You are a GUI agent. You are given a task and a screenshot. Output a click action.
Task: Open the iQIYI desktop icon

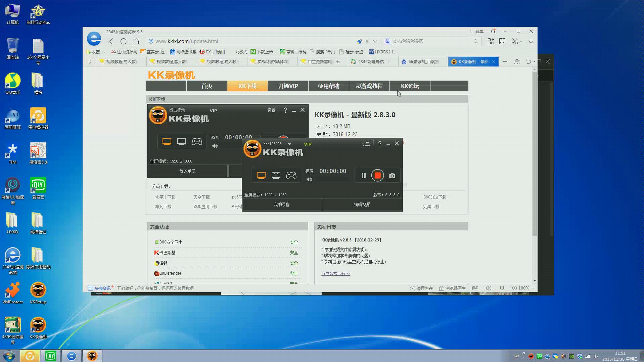(38, 188)
